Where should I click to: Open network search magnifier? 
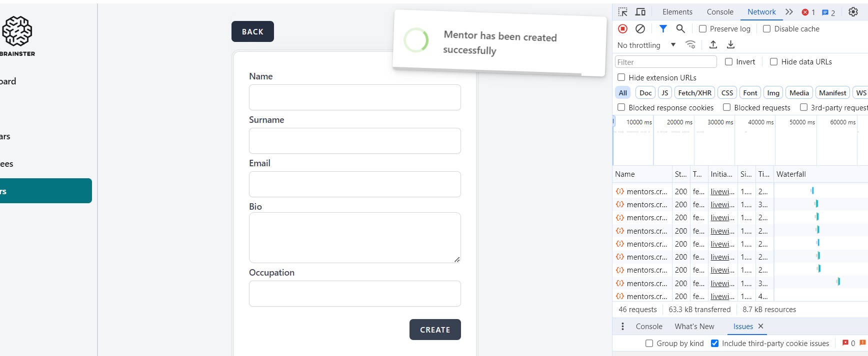point(680,29)
